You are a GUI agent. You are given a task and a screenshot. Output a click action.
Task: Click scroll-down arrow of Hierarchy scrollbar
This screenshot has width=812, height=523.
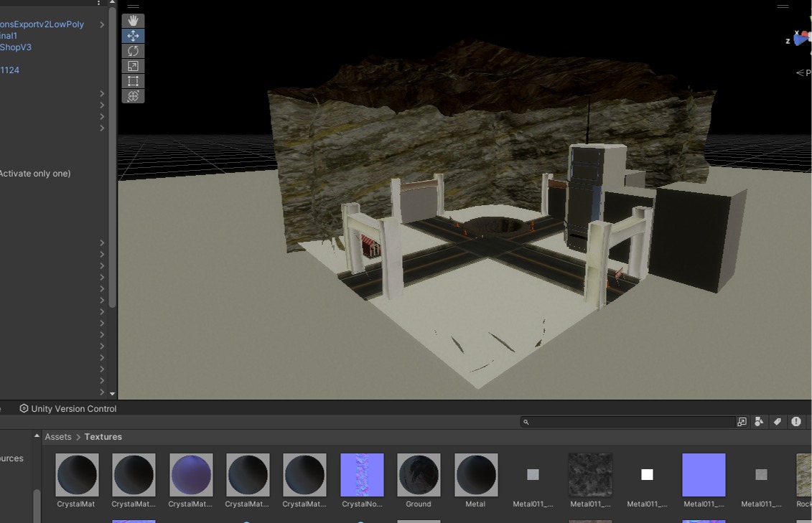112,394
